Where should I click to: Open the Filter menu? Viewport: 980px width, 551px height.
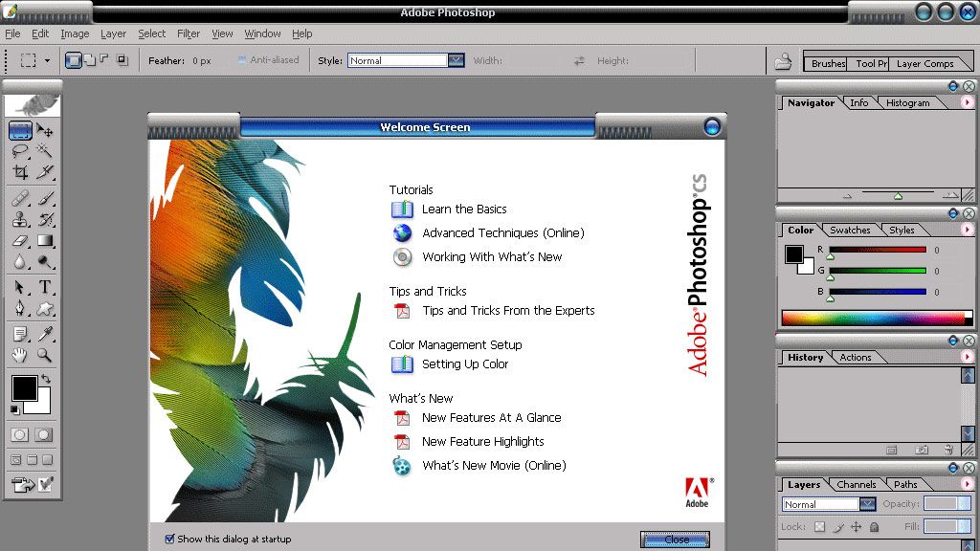(x=188, y=33)
